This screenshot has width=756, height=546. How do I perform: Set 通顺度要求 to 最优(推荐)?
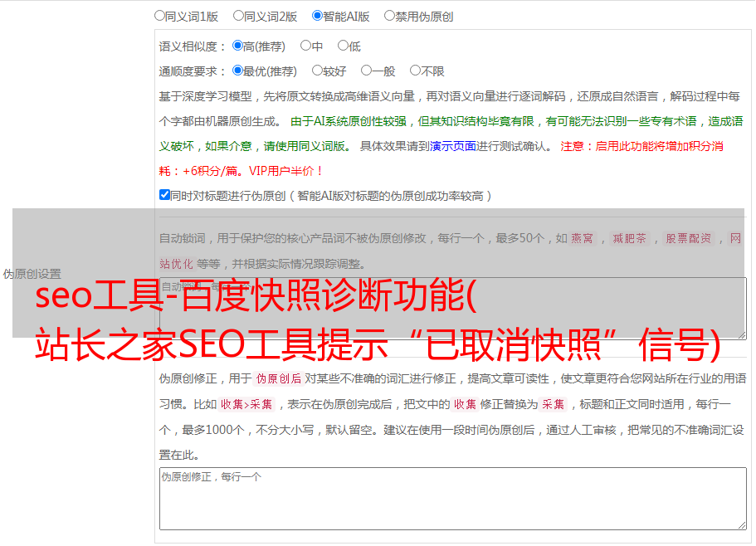click(x=238, y=71)
